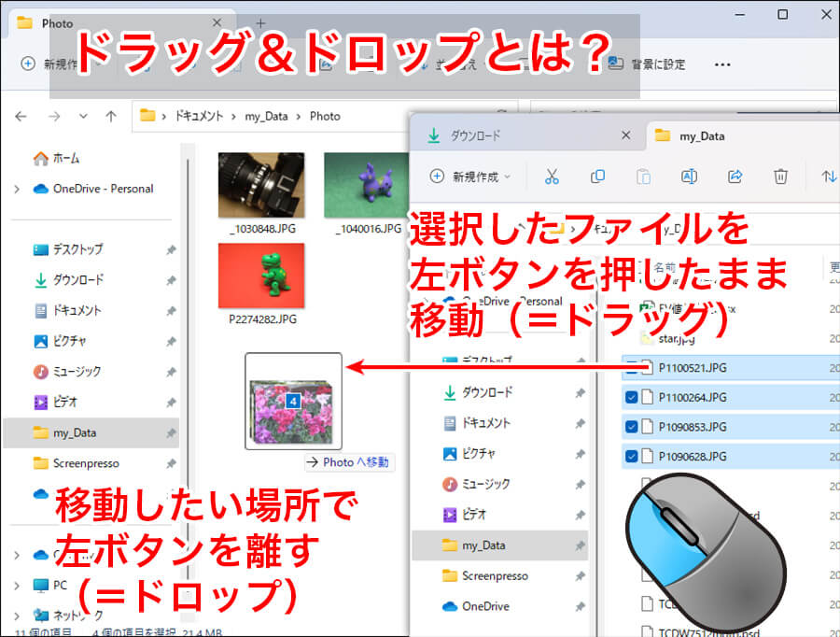Image resolution: width=840 pixels, height=637 pixels.
Task: Click the P1100264.JPG file name
Action: [x=693, y=397]
